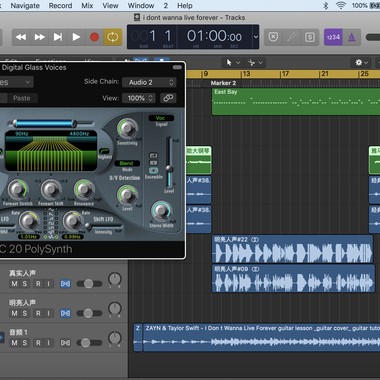The image size is (380, 380).
Task: Click stereo icon on 真实人声 track
Action: click(x=65, y=284)
